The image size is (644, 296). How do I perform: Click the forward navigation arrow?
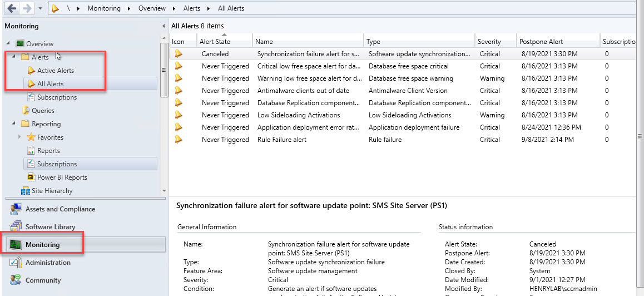(27, 9)
